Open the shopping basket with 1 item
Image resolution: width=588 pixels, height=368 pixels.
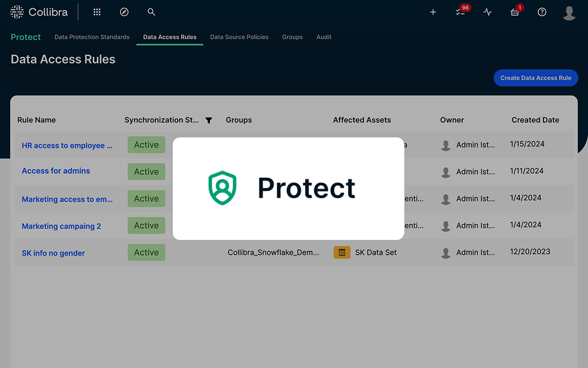514,12
